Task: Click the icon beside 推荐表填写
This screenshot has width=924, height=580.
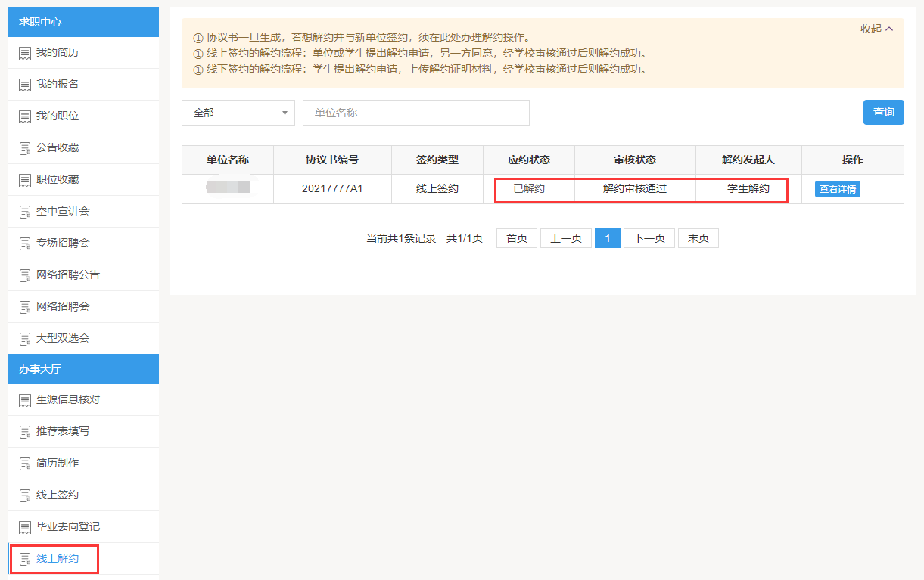Action: [x=25, y=432]
